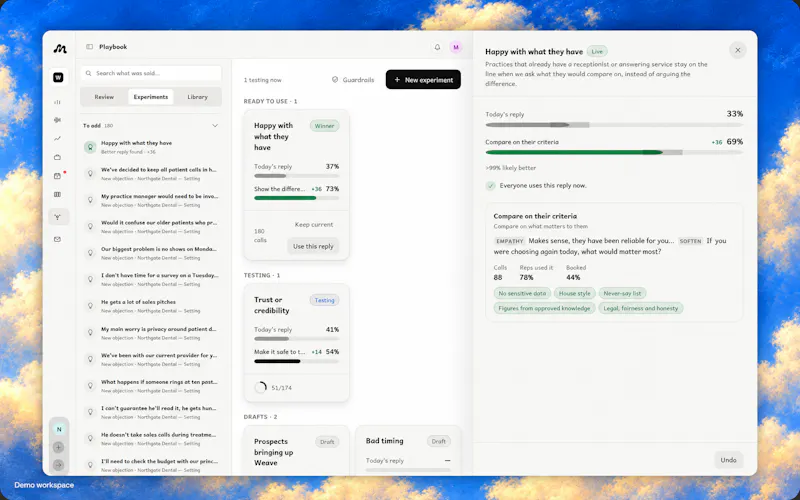This screenshot has width=800, height=500.
Task: Click the Undo button
Action: (728, 460)
